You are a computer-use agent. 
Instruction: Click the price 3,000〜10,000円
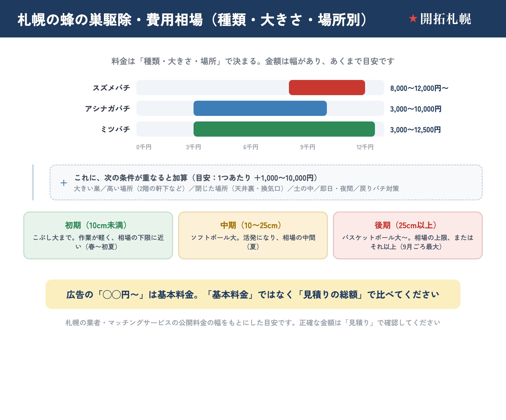(x=416, y=109)
